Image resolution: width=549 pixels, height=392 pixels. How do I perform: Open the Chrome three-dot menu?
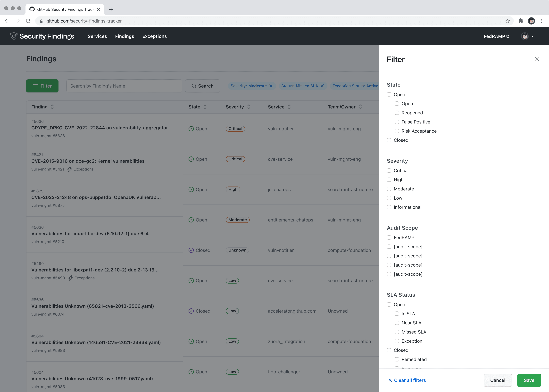tap(542, 21)
